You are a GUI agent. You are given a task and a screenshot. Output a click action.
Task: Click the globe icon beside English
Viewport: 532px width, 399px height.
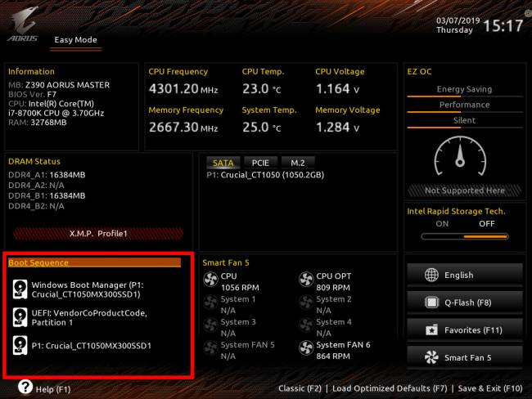pyautogui.click(x=431, y=275)
